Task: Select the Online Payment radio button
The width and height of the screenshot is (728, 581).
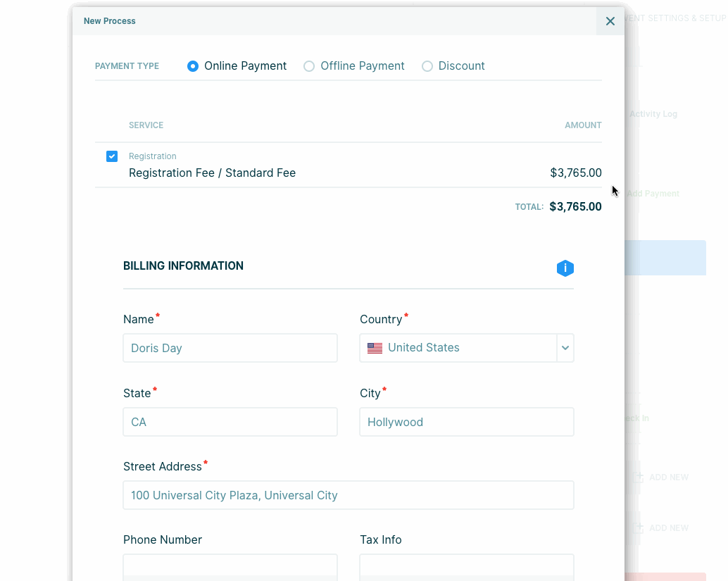Action: point(193,66)
